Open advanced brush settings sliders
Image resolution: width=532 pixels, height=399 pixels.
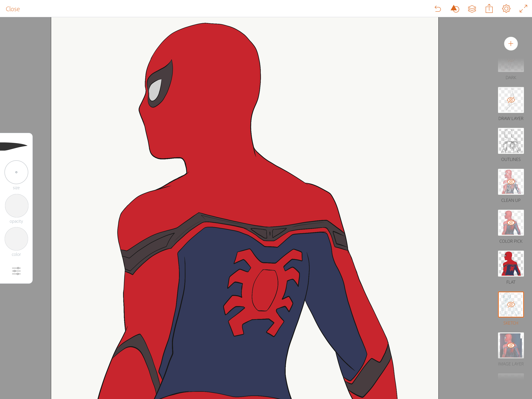click(16, 271)
